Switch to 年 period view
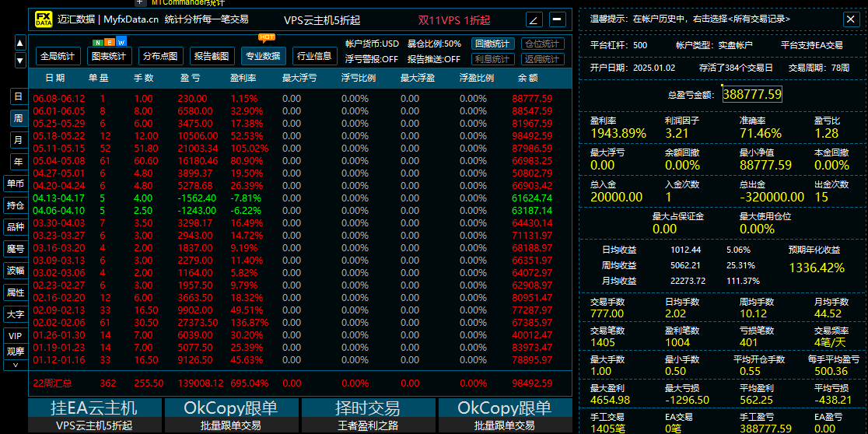This screenshot has height=434, width=868. pyautogui.click(x=18, y=162)
